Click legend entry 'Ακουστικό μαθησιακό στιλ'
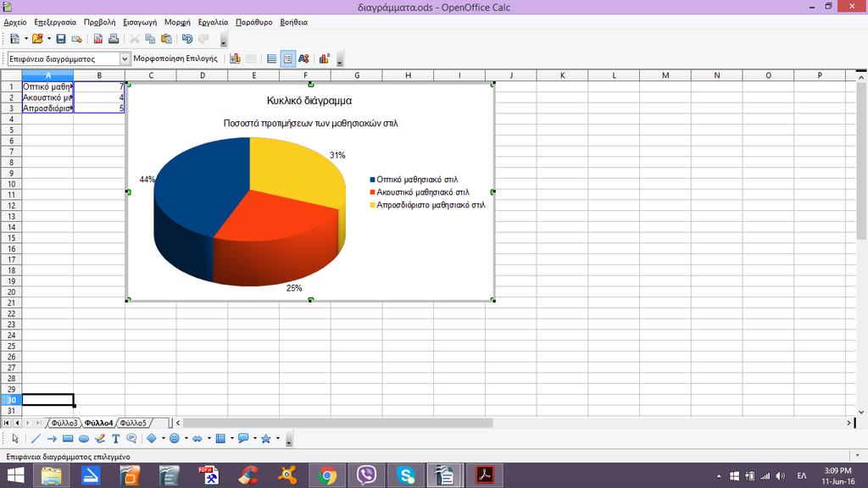 (x=422, y=192)
